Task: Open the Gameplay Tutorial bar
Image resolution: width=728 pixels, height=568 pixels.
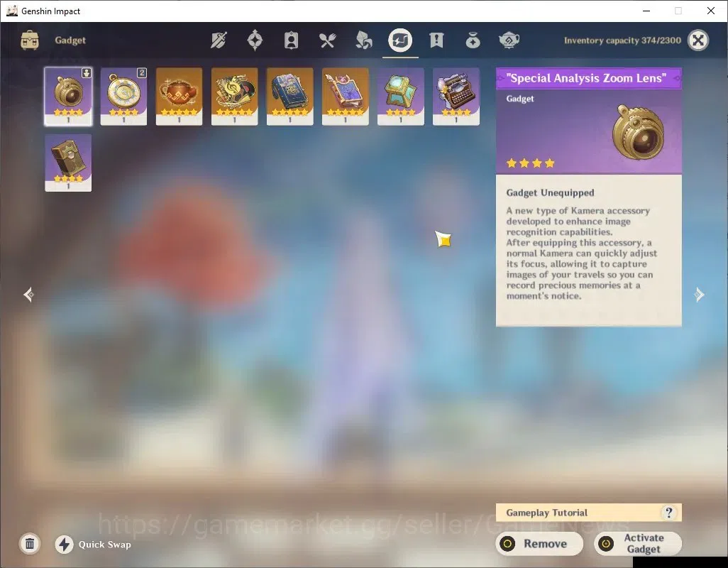Action: tap(588, 513)
